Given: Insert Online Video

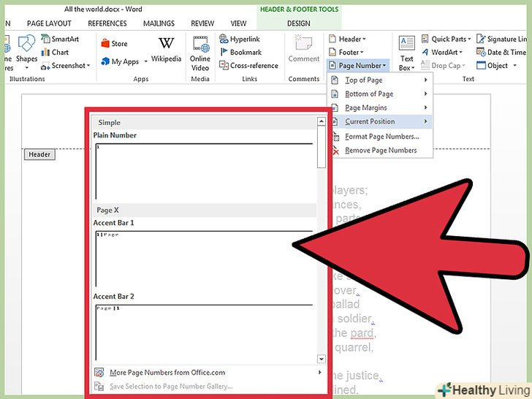Looking at the screenshot, I should pos(200,51).
